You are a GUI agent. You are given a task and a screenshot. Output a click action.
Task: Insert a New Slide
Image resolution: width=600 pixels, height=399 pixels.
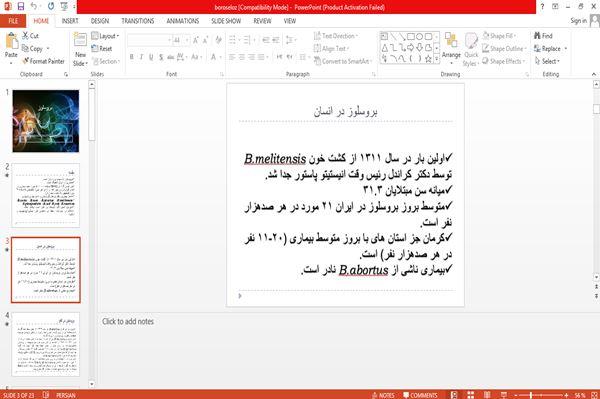pos(80,49)
